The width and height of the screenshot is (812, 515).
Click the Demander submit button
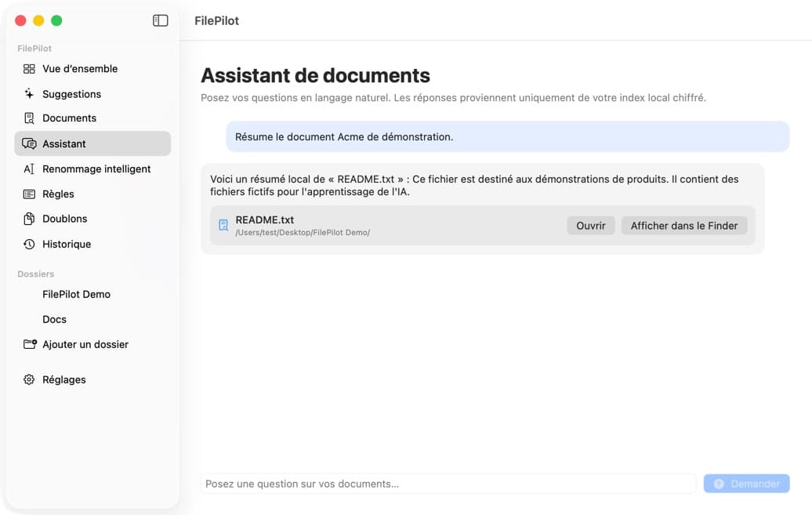coord(746,484)
